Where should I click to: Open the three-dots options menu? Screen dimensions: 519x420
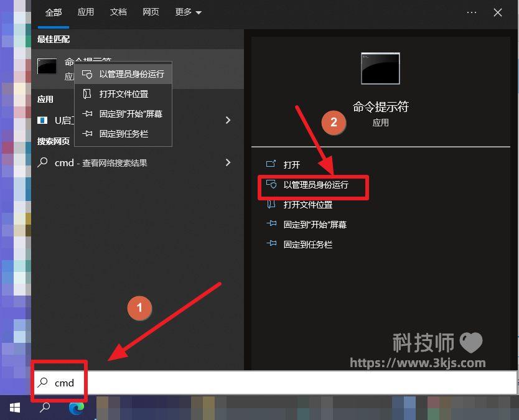tap(472, 12)
